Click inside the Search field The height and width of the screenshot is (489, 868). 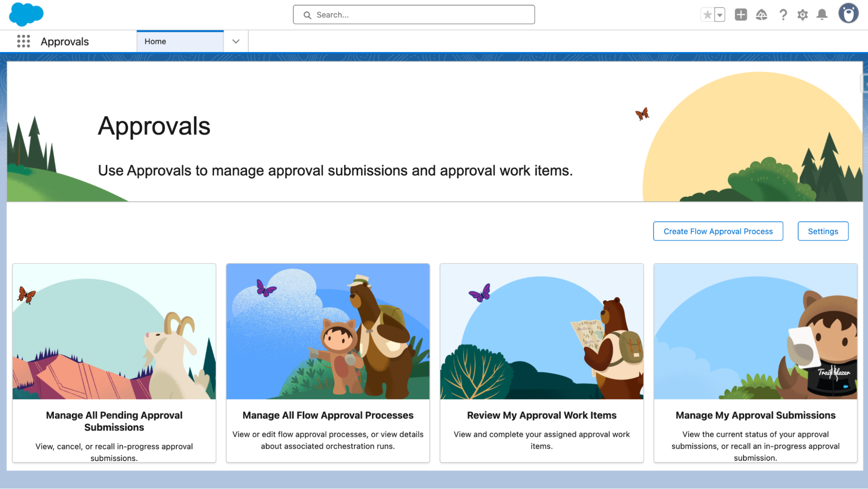click(x=413, y=14)
